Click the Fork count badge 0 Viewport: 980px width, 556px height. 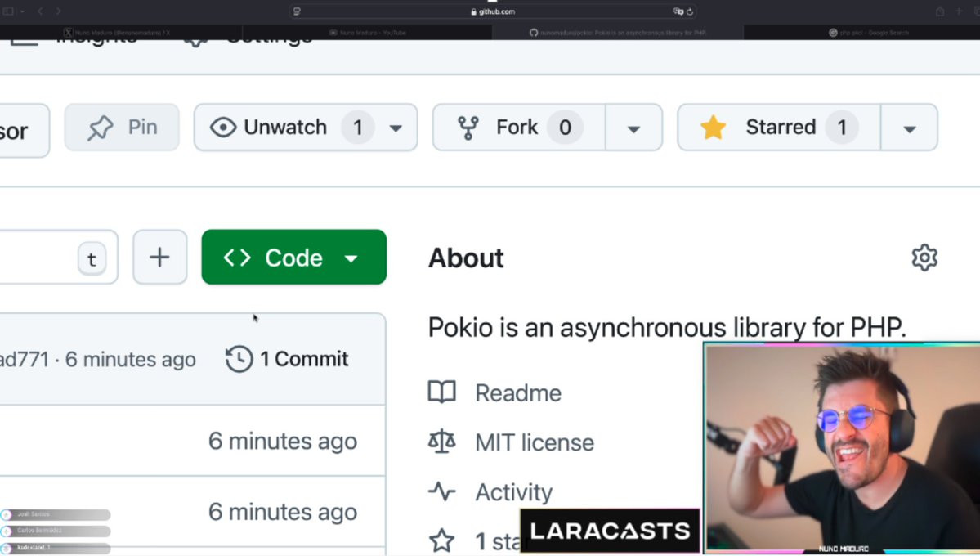pos(565,128)
